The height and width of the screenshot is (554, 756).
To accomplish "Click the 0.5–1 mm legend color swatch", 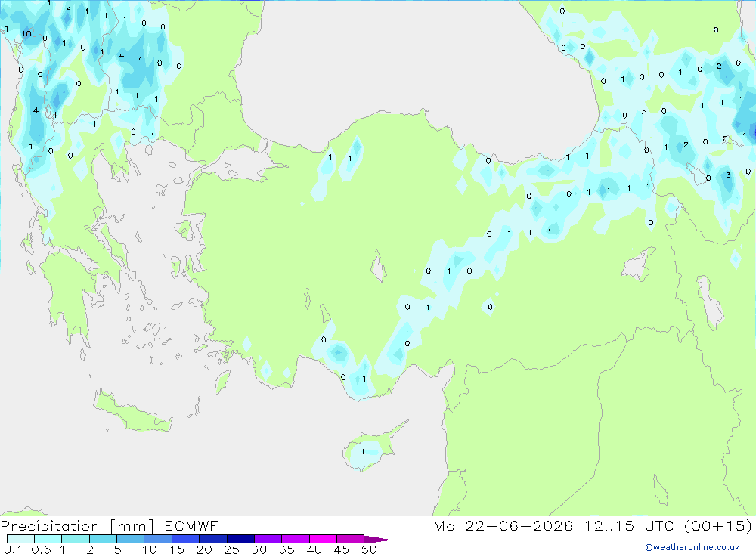I will coord(48,539).
